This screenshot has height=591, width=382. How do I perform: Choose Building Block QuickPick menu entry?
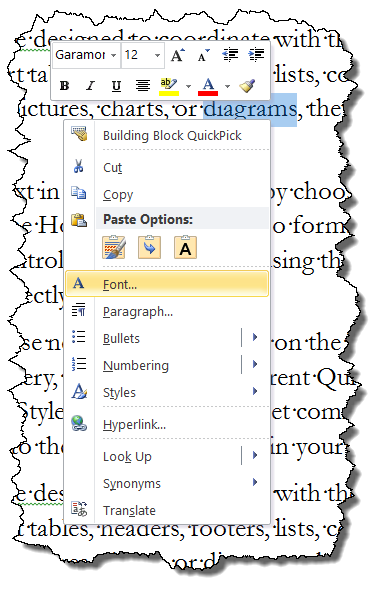click(167, 135)
